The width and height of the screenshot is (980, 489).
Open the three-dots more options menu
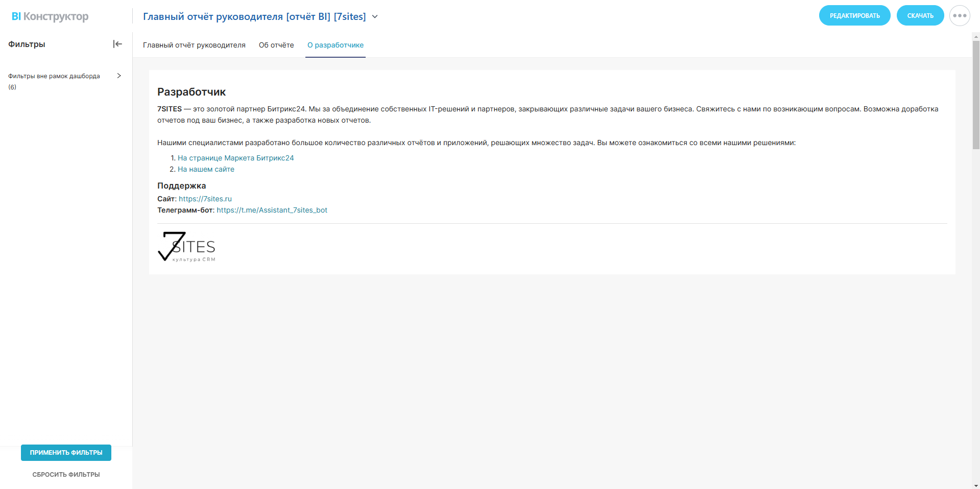click(x=960, y=16)
